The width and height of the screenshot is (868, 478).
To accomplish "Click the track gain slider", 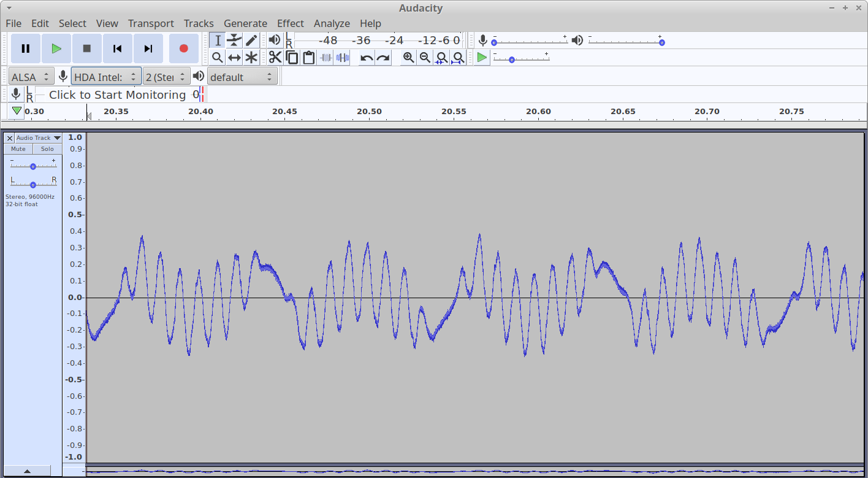I will click(33, 166).
